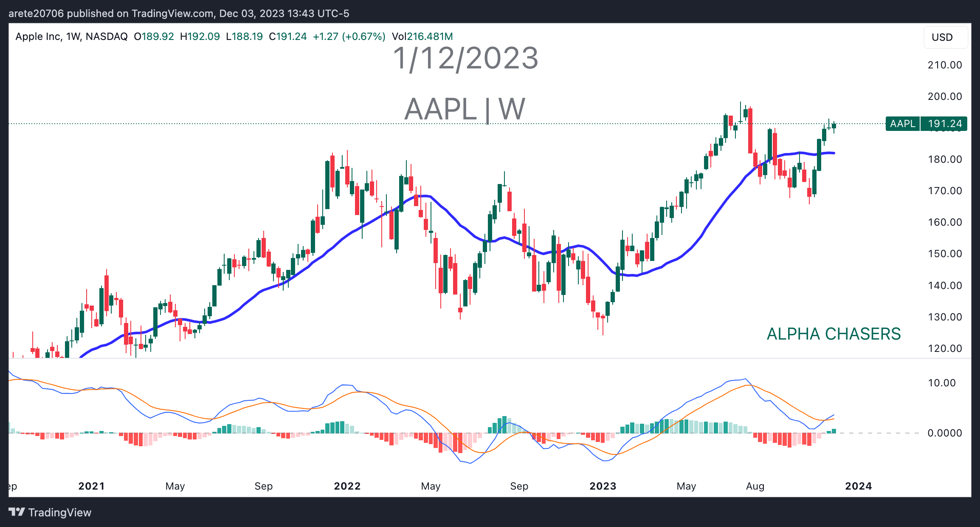Click the TradingView logo at bottom left

point(50,512)
